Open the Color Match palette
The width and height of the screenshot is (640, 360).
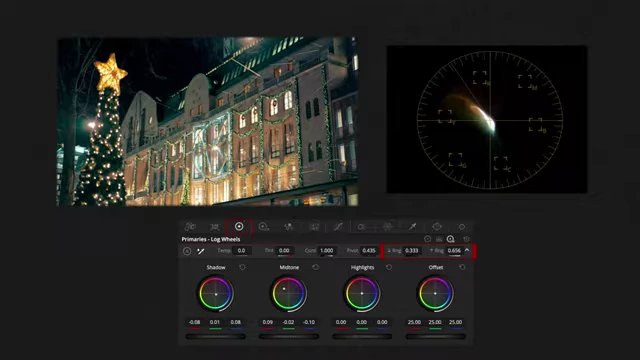(x=215, y=227)
